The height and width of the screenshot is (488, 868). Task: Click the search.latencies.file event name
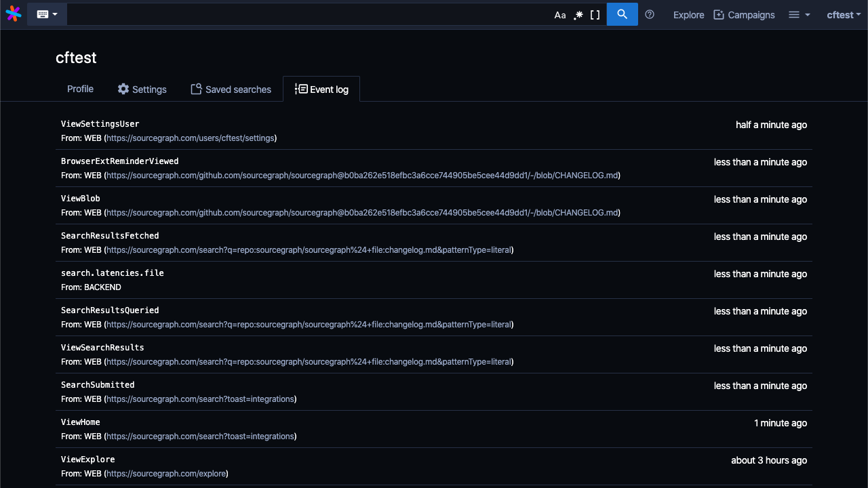[x=113, y=273]
